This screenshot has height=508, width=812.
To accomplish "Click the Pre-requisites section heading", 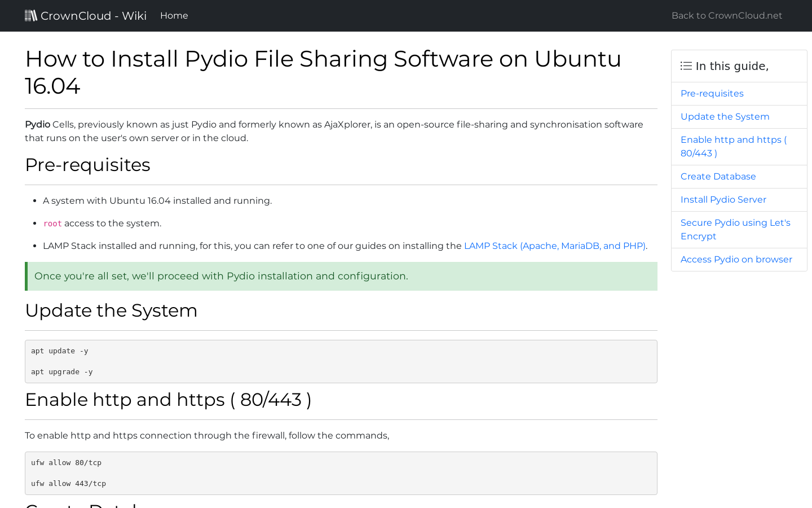I will (x=87, y=165).
